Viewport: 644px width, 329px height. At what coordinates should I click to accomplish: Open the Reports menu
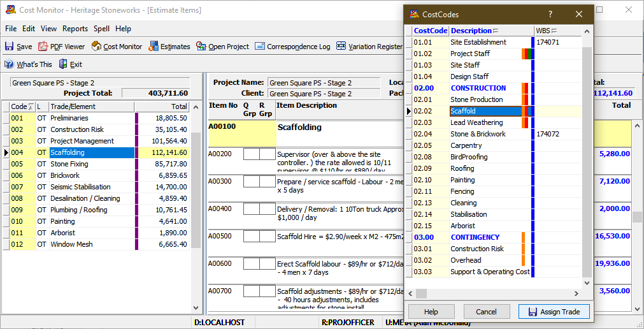pyautogui.click(x=75, y=29)
